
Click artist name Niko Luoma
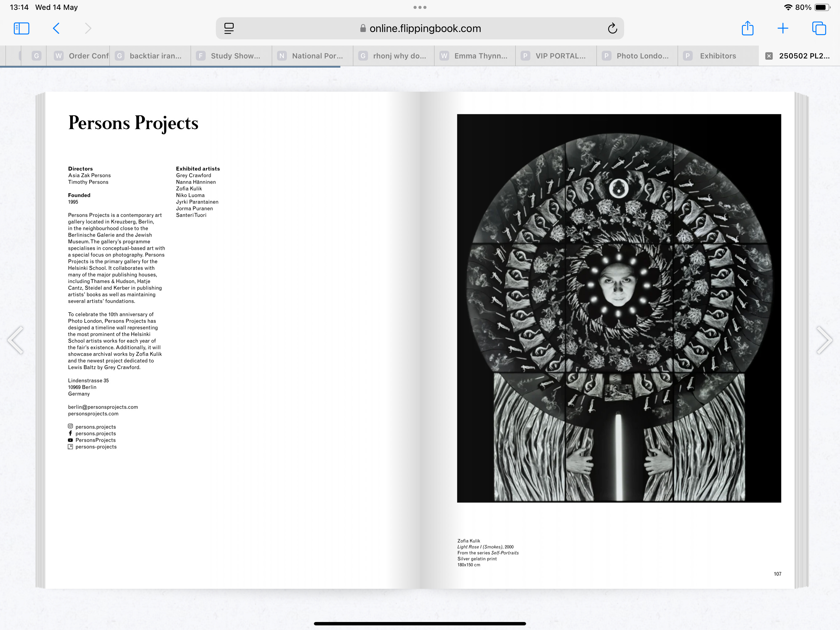pyautogui.click(x=190, y=195)
